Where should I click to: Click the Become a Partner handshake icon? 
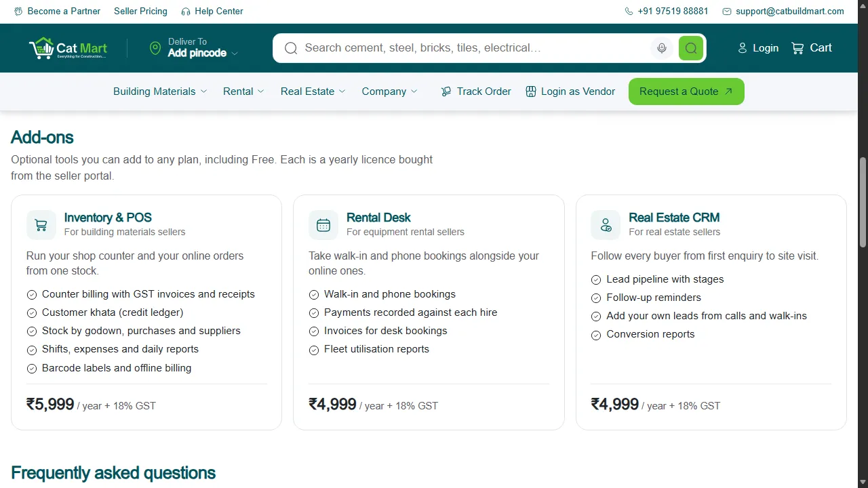tap(18, 12)
